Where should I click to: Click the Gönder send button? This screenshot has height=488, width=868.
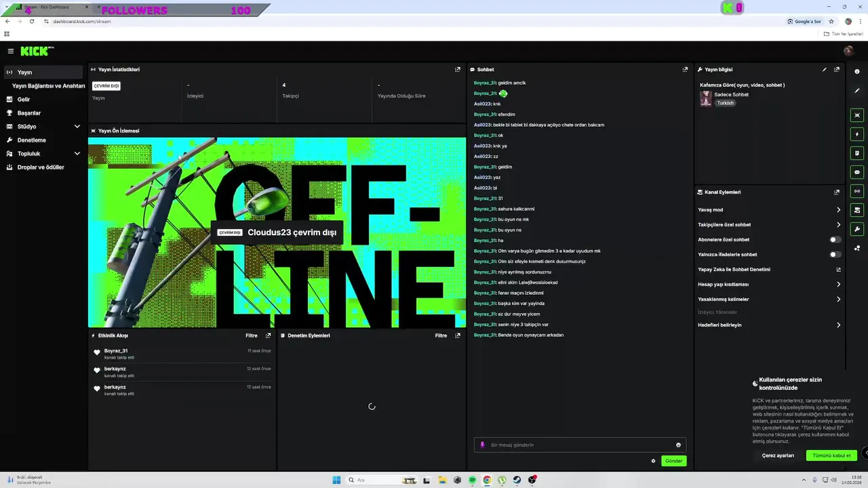674,461
